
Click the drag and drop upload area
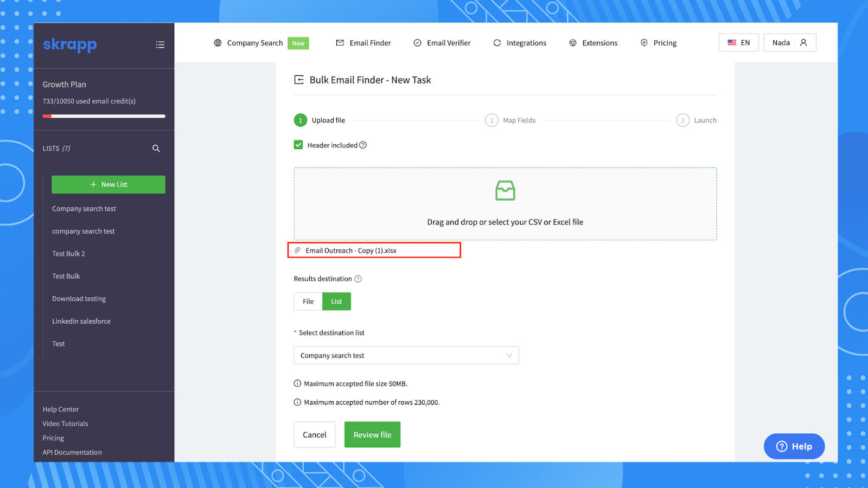[505, 204]
